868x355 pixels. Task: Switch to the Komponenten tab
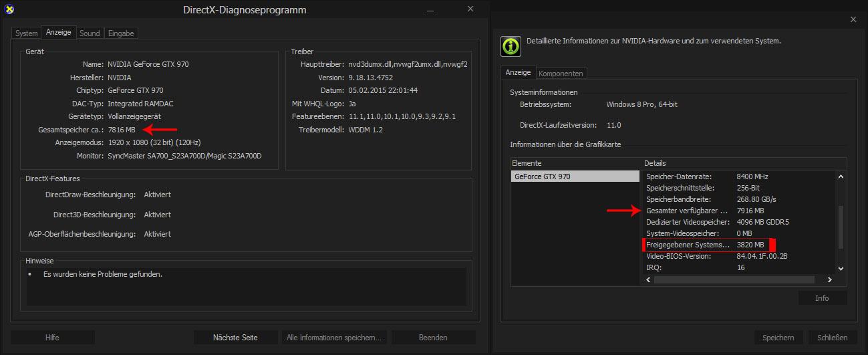[x=561, y=73]
